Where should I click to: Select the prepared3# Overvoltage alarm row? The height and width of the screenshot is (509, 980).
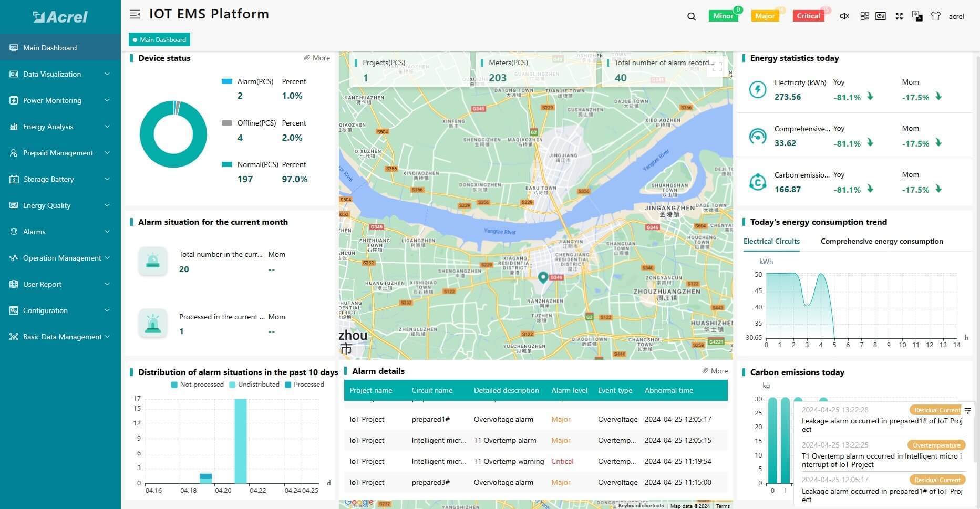536,482
